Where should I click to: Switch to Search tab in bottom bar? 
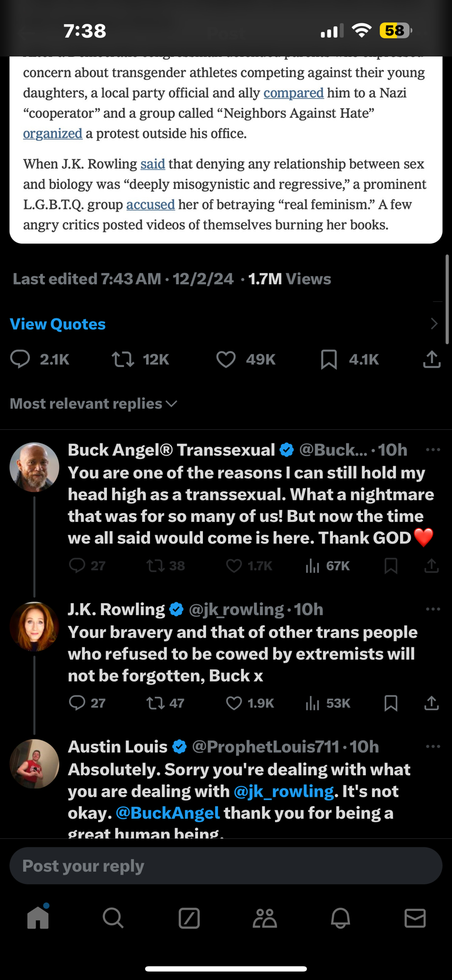(113, 918)
